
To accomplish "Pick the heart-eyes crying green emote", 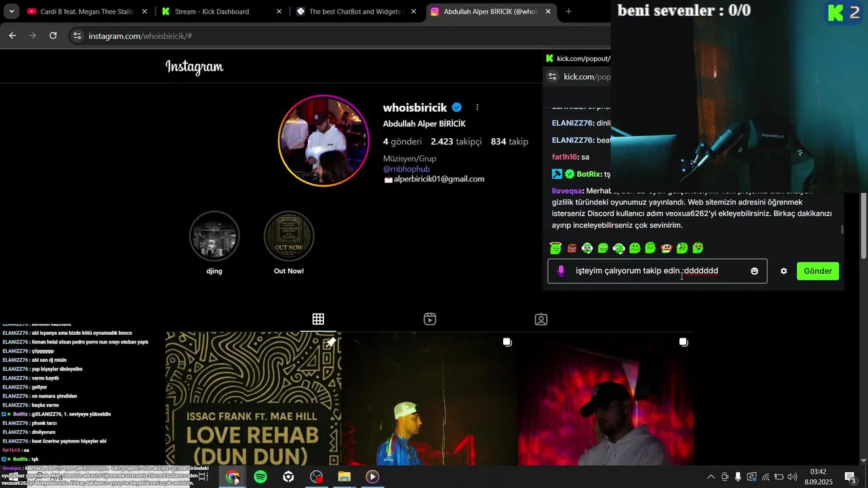I will tap(698, 248).
